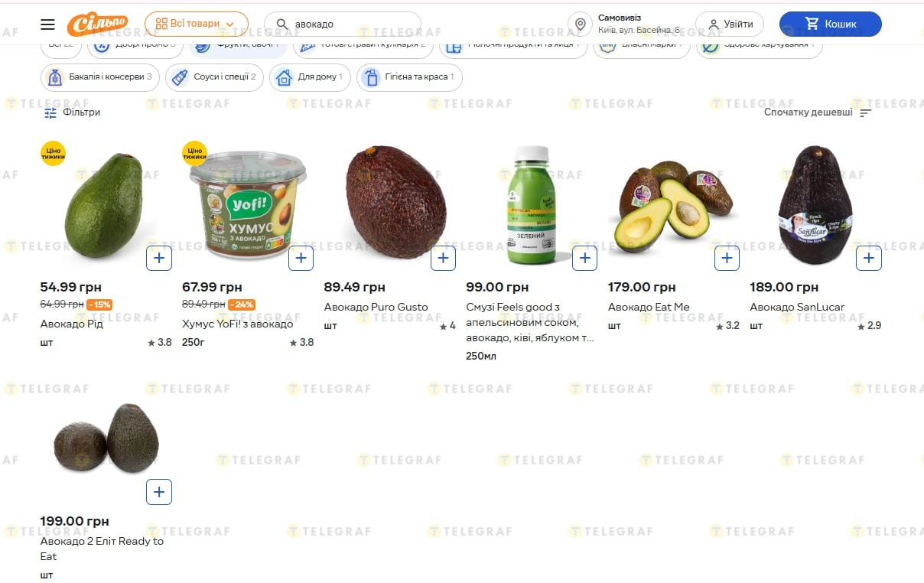
Task: Add Авокадо 2 Еліт Ready to Eat plus icon
Action: pos(159,491)
